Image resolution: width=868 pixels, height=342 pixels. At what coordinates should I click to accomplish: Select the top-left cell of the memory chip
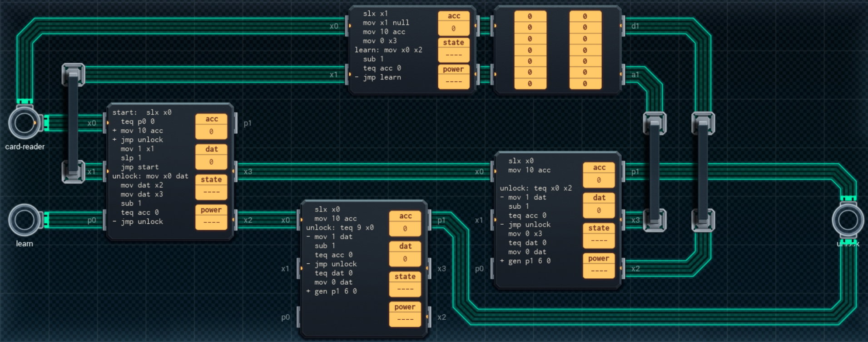coord(530,16)
